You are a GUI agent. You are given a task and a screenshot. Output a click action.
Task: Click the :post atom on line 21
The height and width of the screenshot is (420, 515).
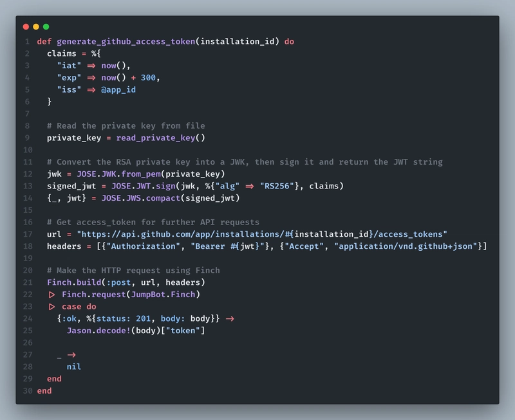pyautogui.click(x=118, y=282)
